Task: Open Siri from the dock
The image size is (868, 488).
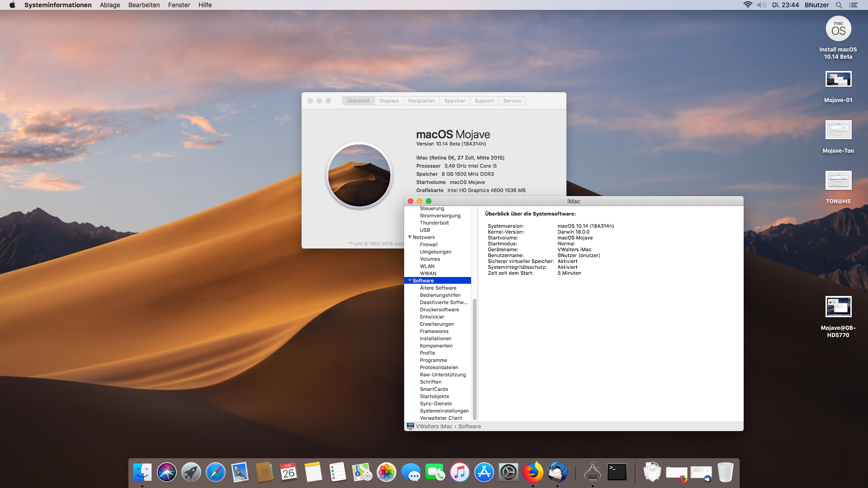Action: [167, 473]
